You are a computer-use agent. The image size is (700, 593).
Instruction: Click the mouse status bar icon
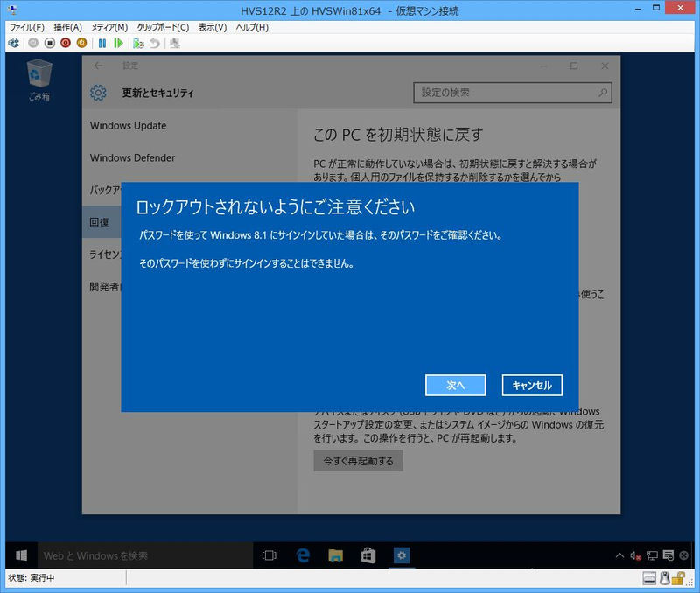click(x=665, y=578)
